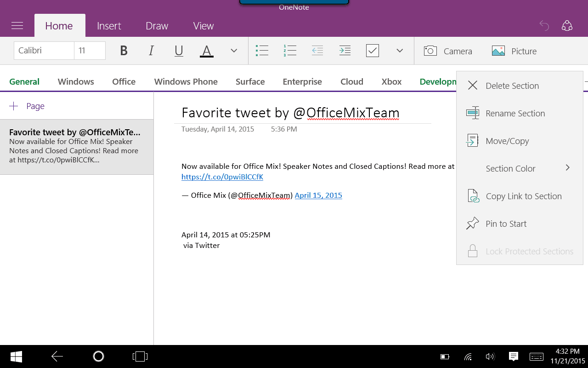Expand more font formatting options chevron
Viewport: 588px width, 368px height.
[x=234, y=51]
